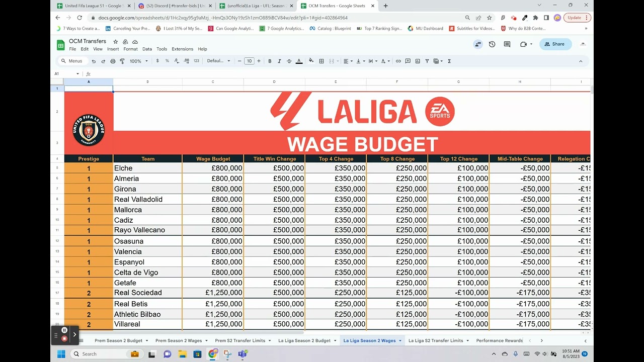
Task: Format as percent with the % icon
Action: (167, 61)
